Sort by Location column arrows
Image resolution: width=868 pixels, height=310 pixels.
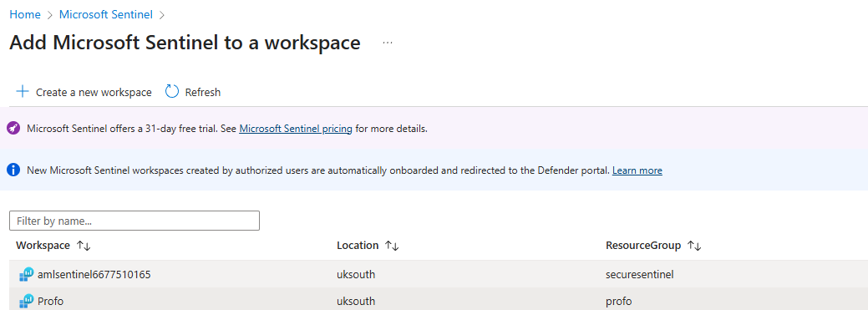coord(392,246)
